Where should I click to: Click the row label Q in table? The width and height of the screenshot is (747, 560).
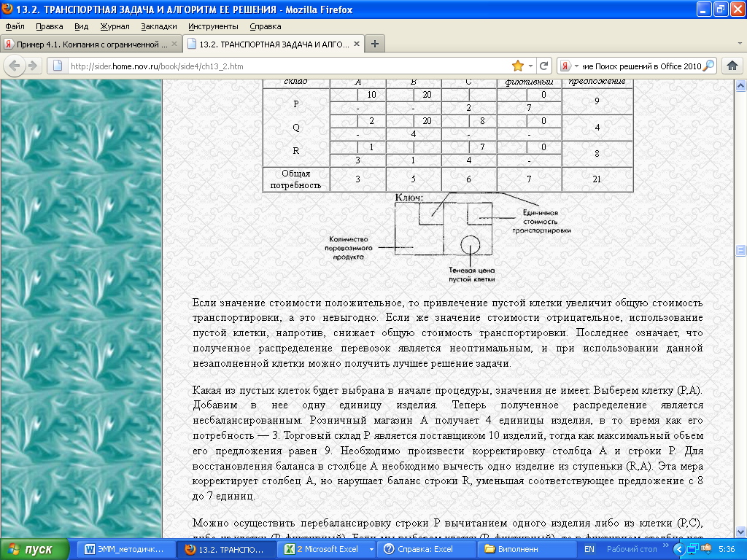click(x=296, y=128)
